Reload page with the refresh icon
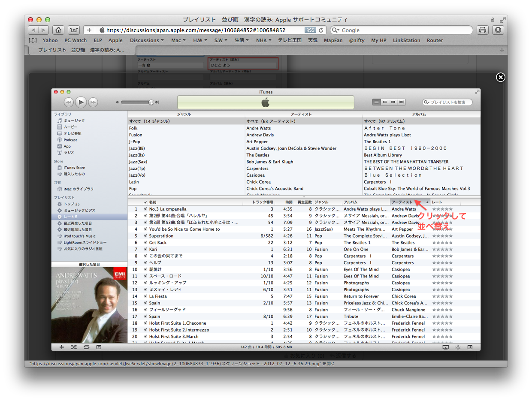Screen dimensions: 532x401 tap(321, 30)
